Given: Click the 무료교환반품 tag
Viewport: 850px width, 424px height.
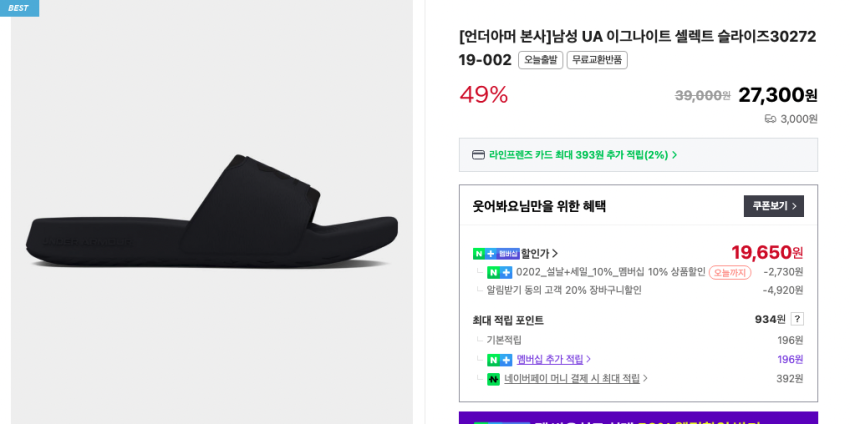Looking at the screenshot, I should pos(597,60).
